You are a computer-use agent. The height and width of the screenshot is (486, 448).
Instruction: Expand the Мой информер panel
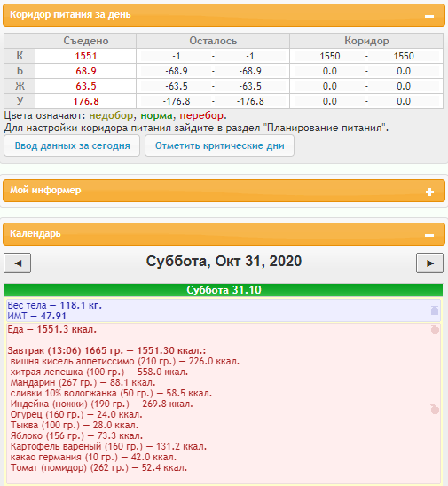click(x=429, y=192)
